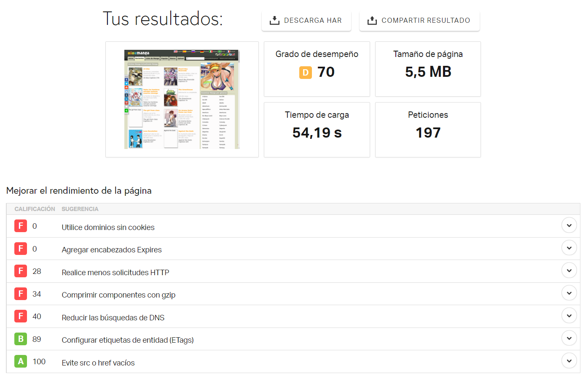
Task: Expand the 'Agregar encabezados Expires' details
Action: (569, 248)
